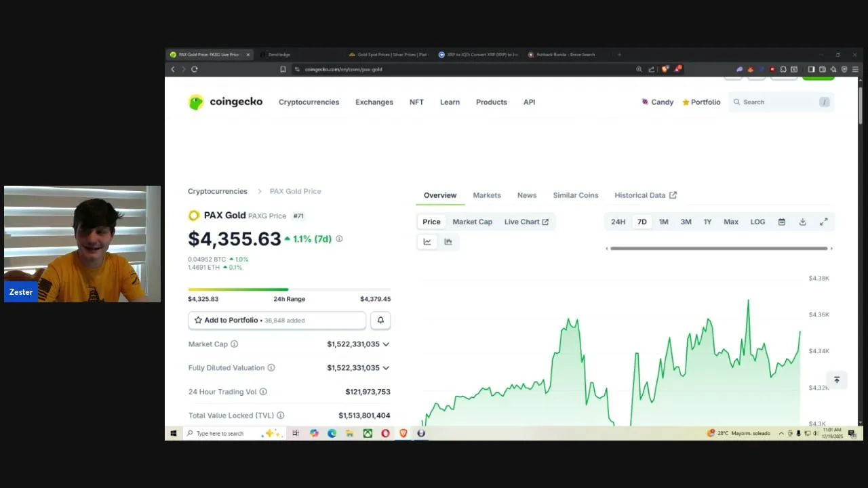The width and height of the screenshot is (868, 488).
Task: Switch to Gold Spot Prices browser tab
Action: 389,54
